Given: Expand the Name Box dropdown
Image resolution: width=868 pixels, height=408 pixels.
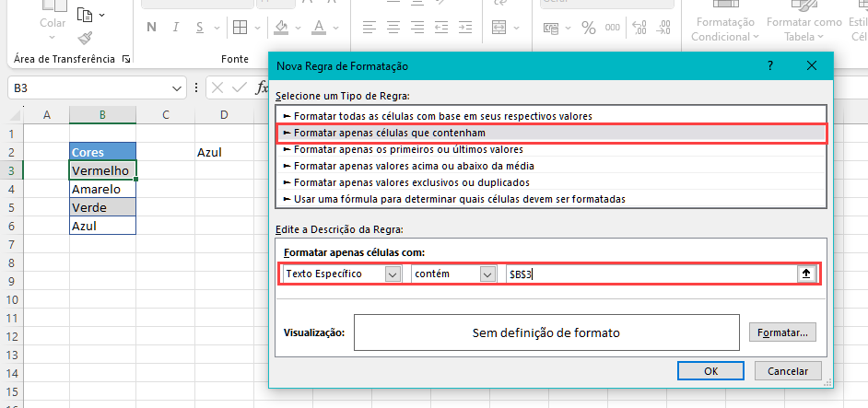Looking at the screenshot, I should [x=177, y=88].
